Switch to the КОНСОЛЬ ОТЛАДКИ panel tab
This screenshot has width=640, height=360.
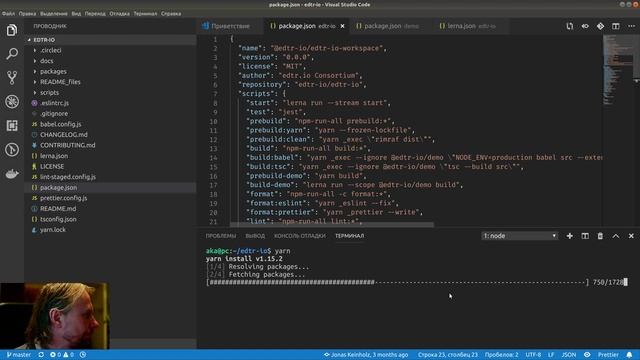coord(300,236)
